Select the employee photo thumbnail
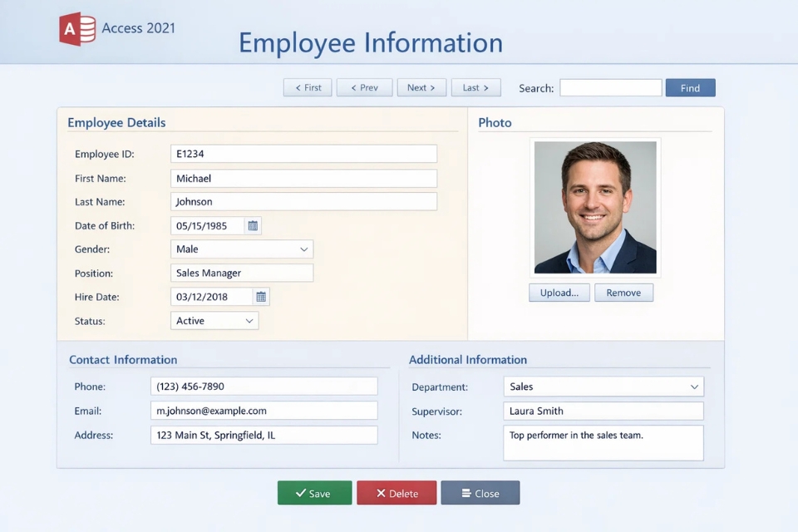This screenshot has width=798, height=532. [595, 207]
